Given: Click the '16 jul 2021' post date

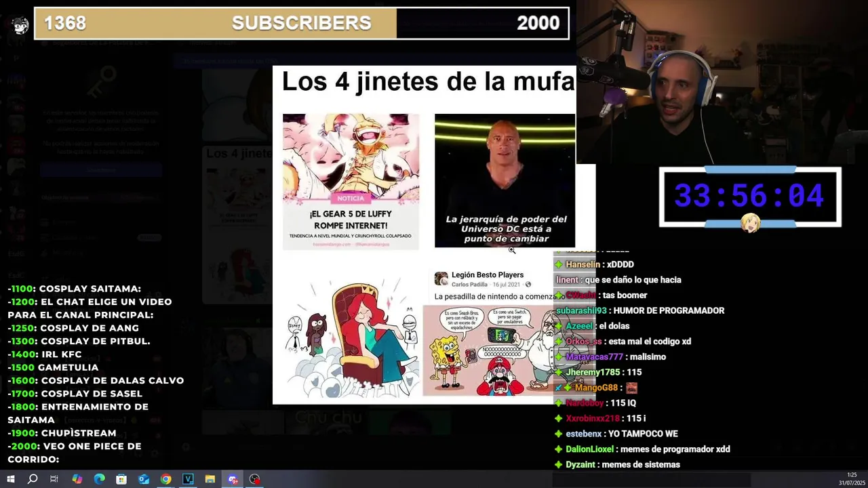Looking at the screenshot, I should pos(506,285).
